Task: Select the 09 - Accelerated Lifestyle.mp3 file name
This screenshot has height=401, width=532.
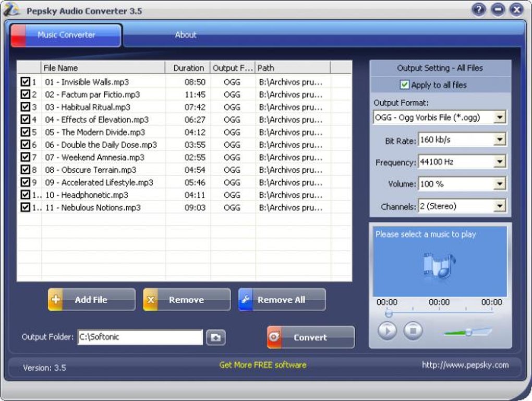Action: click(x=99, y=182)
